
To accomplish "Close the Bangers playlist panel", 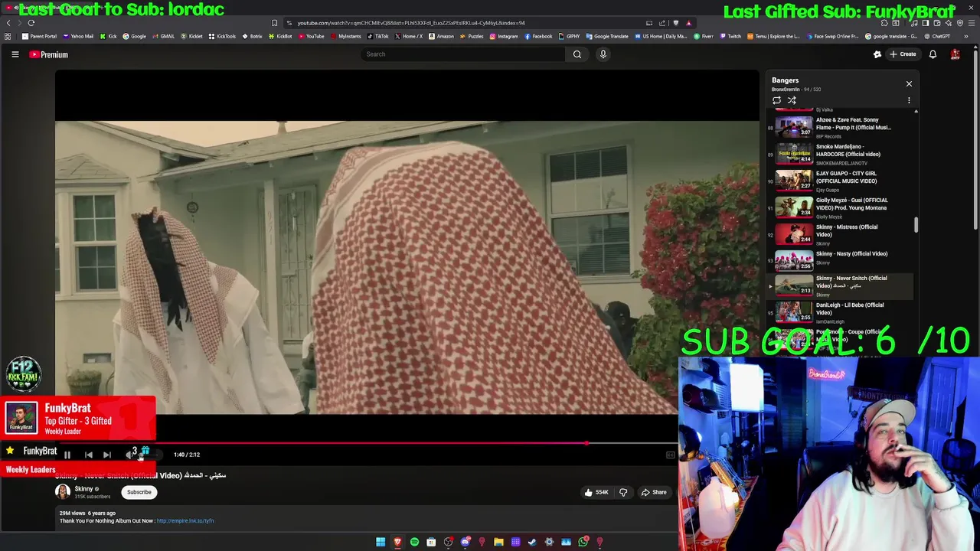I will (x=909, y=83).
